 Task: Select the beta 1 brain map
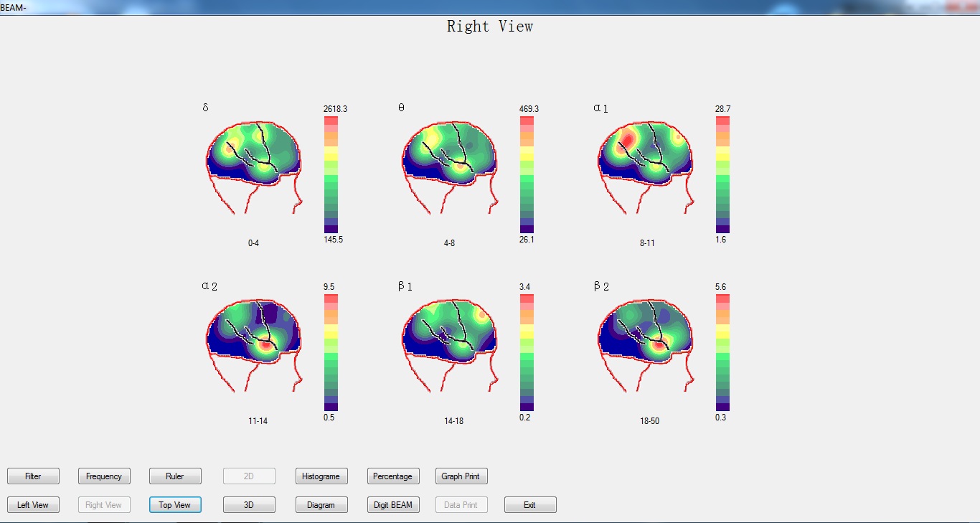pos(451,344)
